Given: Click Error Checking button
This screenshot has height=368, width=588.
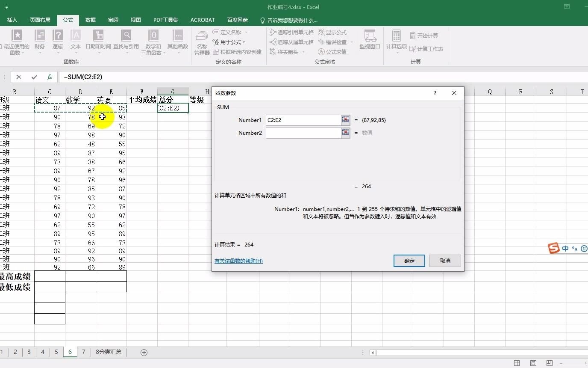Looking at the screenshot, I should click(x=332, y=42).
